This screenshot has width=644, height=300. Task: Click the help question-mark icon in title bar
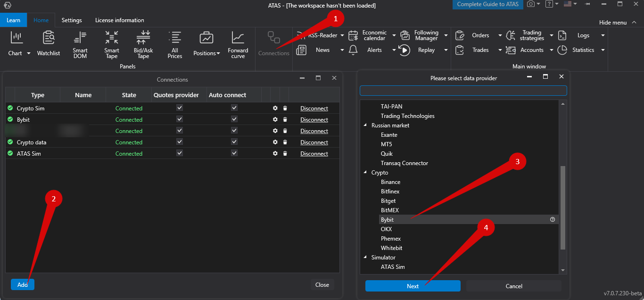[549, 4]
